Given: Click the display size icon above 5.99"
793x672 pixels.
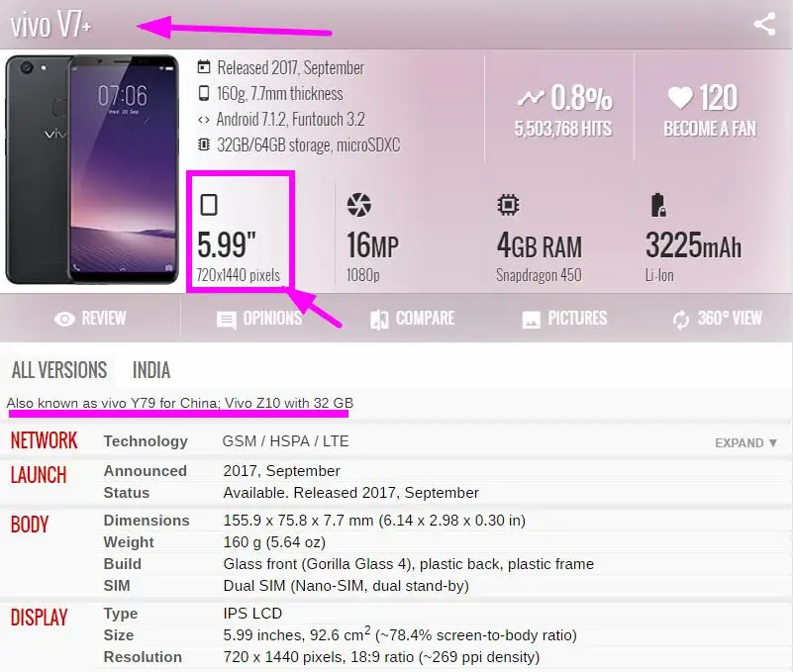Looking at the screenshot, I should pos(209,205).
